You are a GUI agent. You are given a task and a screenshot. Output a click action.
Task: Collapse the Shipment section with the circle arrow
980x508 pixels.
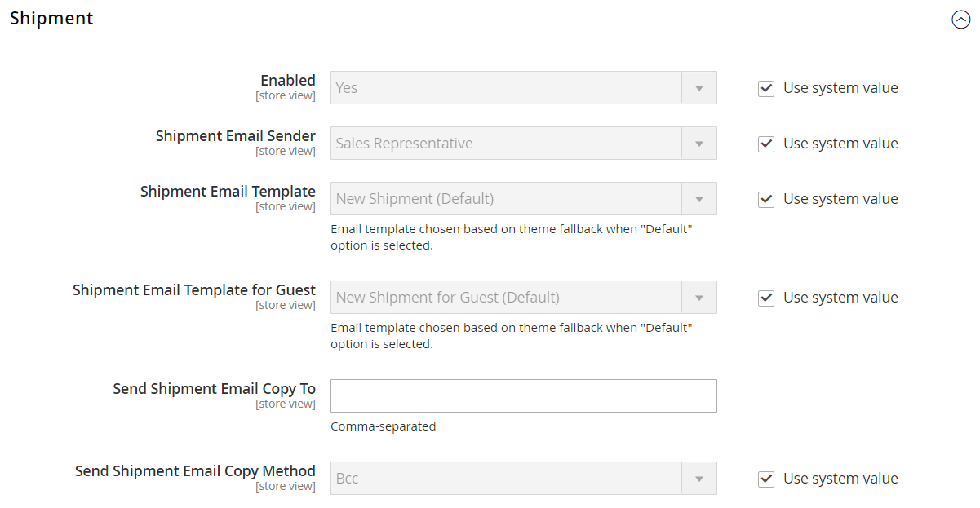click(x=960, y=20)
